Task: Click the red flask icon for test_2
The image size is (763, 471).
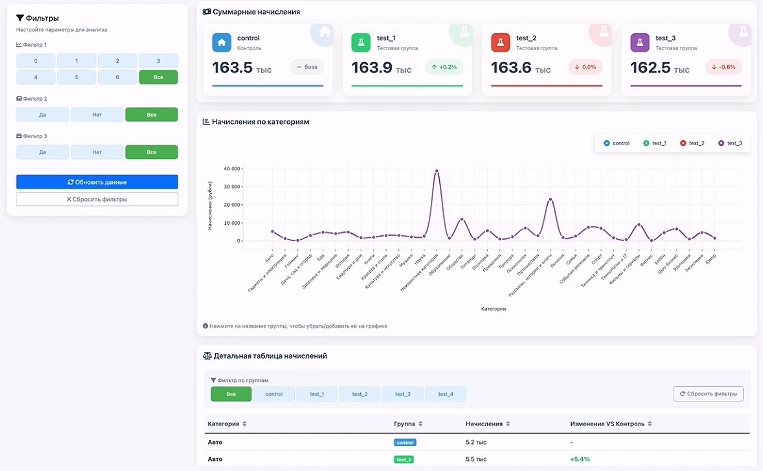Action: [500, 42]
